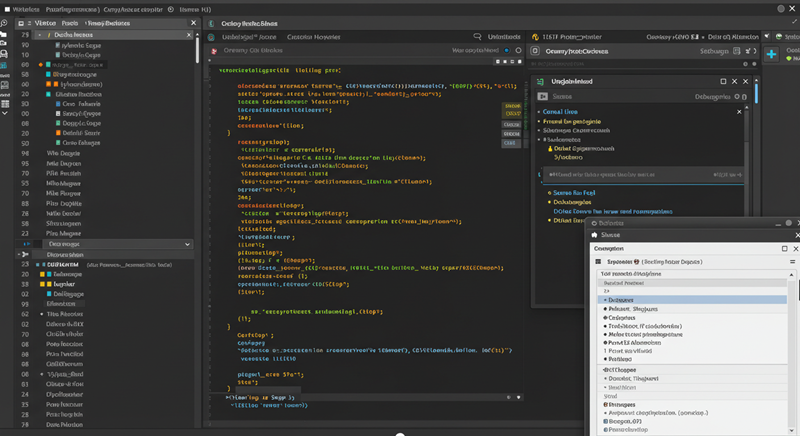Click the white list's scroll up arrow
The width and height of the screenshot is (800, 436).
(791, 275)
